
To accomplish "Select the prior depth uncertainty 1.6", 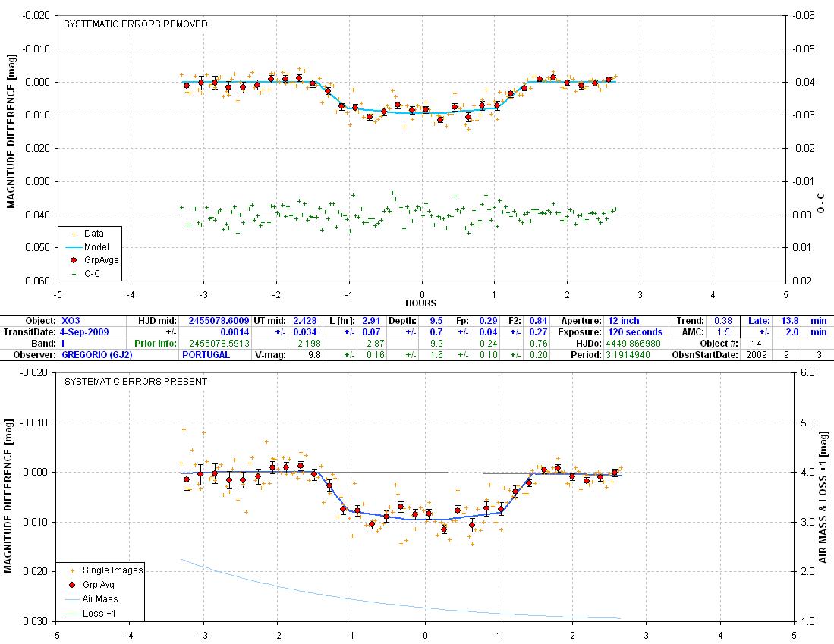I will [x=436, y=354].
